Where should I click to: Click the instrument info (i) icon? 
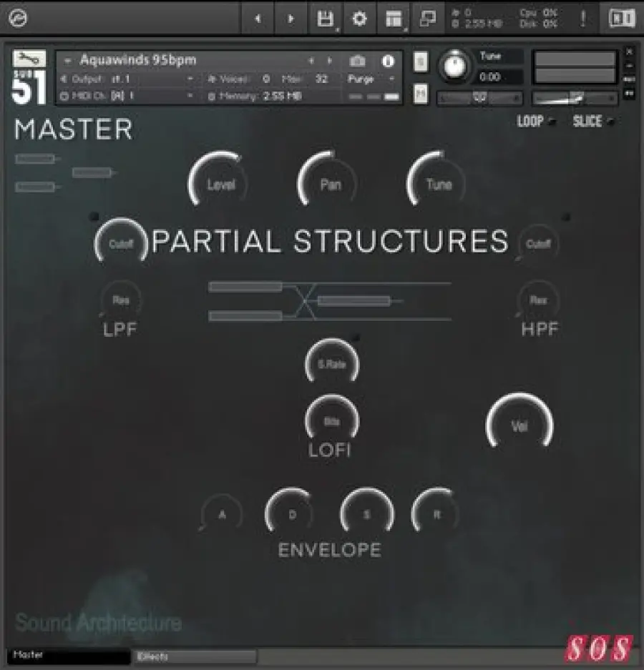[387, 61]
